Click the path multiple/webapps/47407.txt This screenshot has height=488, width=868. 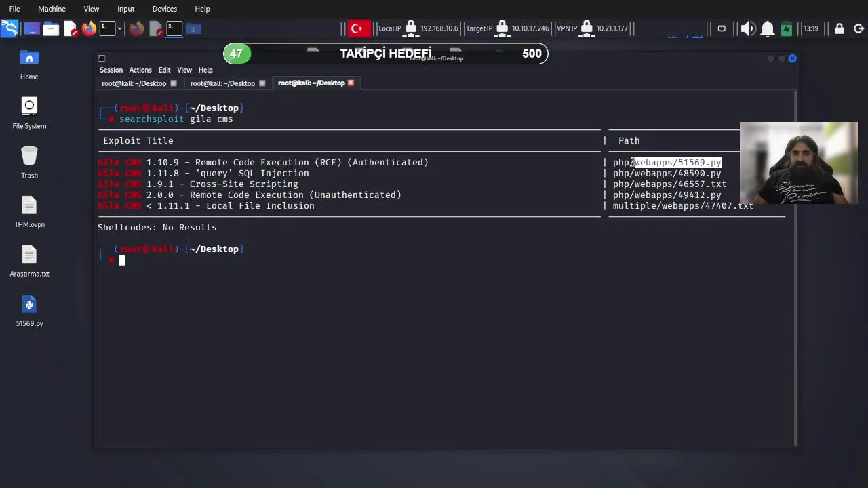[x=683, y=206]
